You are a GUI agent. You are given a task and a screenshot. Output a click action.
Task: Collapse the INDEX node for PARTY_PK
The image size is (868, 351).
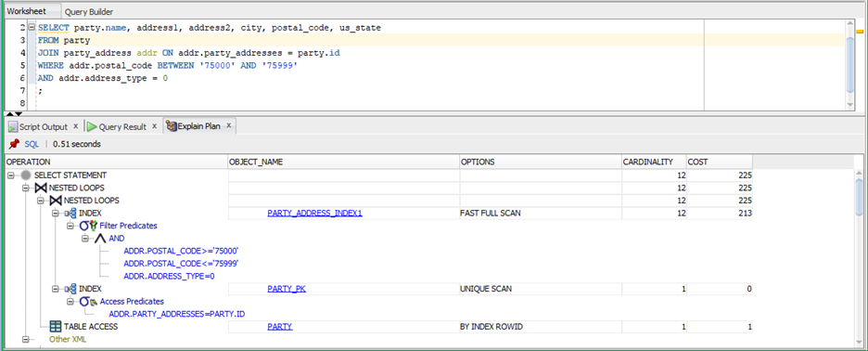point(55,289)
